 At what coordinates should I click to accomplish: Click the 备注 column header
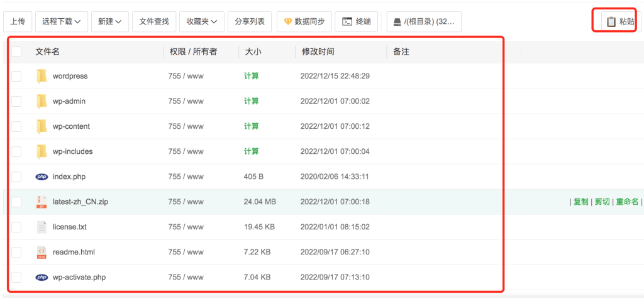[401, 52]
